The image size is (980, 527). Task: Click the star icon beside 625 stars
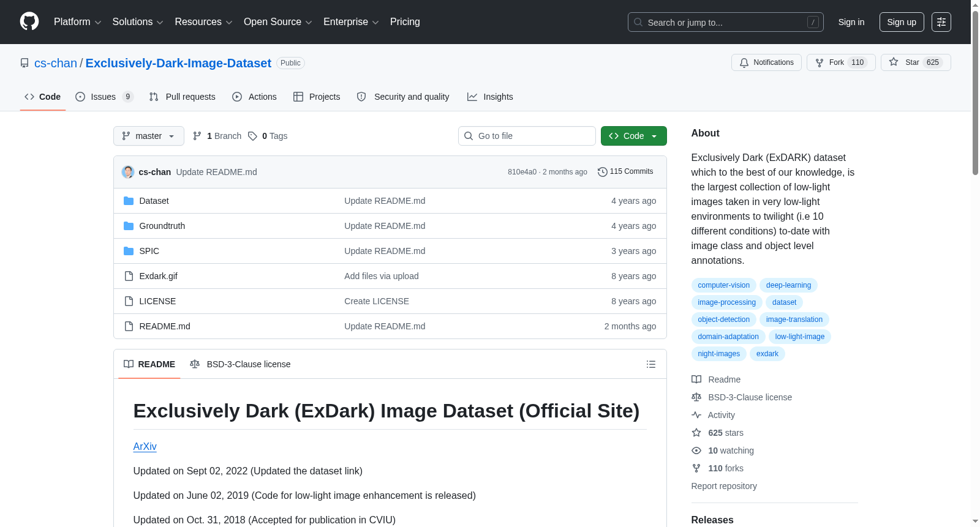(x=696, y=433)
